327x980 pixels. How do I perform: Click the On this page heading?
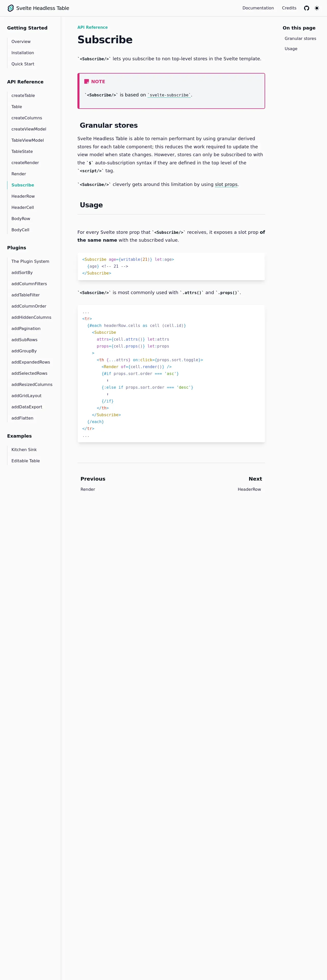click(x=299, y=28)
